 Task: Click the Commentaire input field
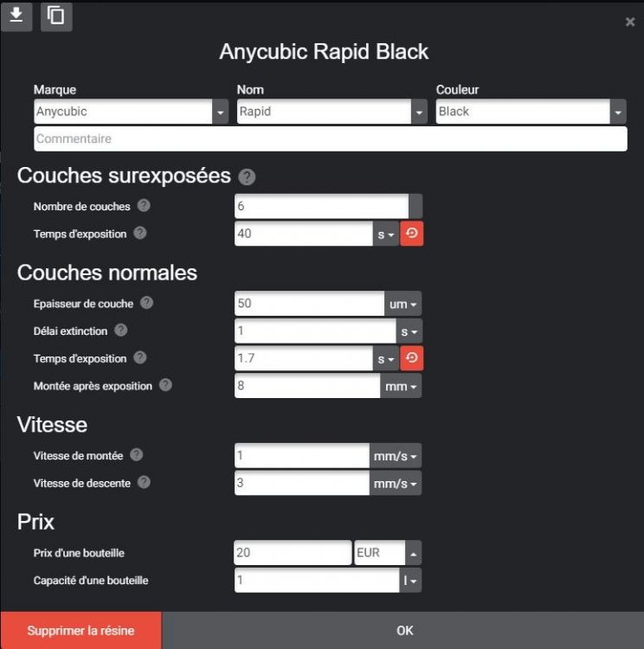coord(331,138)
